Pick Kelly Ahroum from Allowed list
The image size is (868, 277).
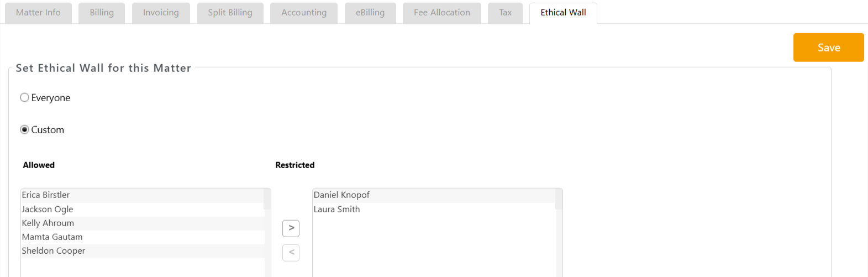(x=48, y=223)
